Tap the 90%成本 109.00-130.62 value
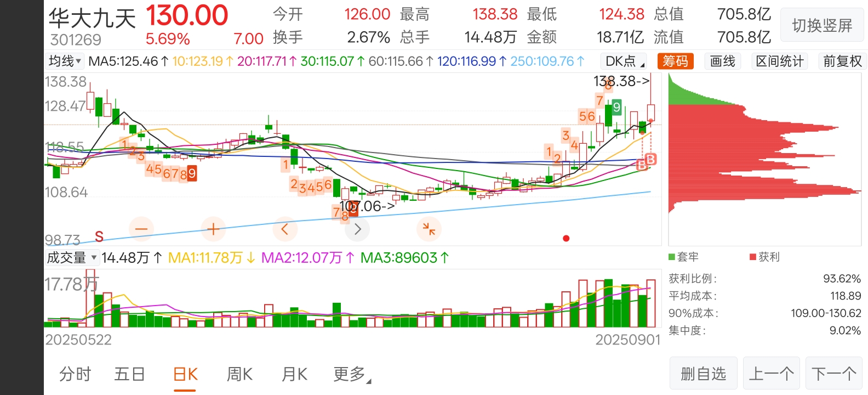868x395 pixels. point(826,313)
